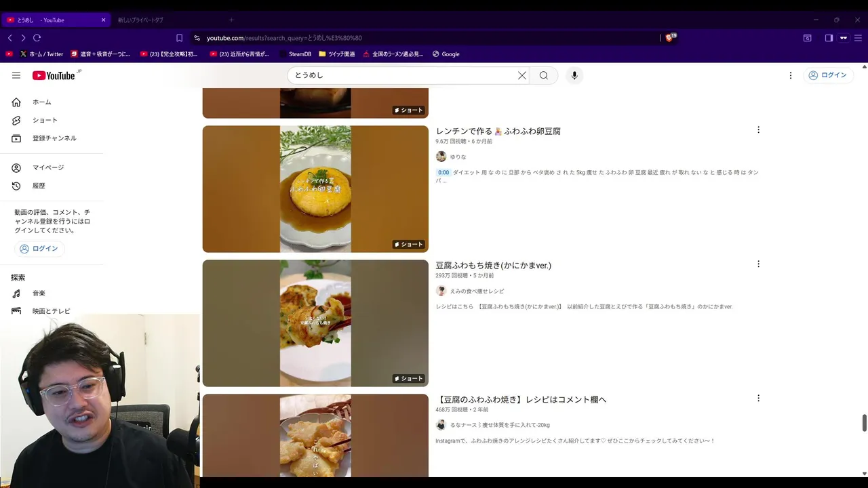
Task: Click Brave shields icon
Action: tap(671, 38)
